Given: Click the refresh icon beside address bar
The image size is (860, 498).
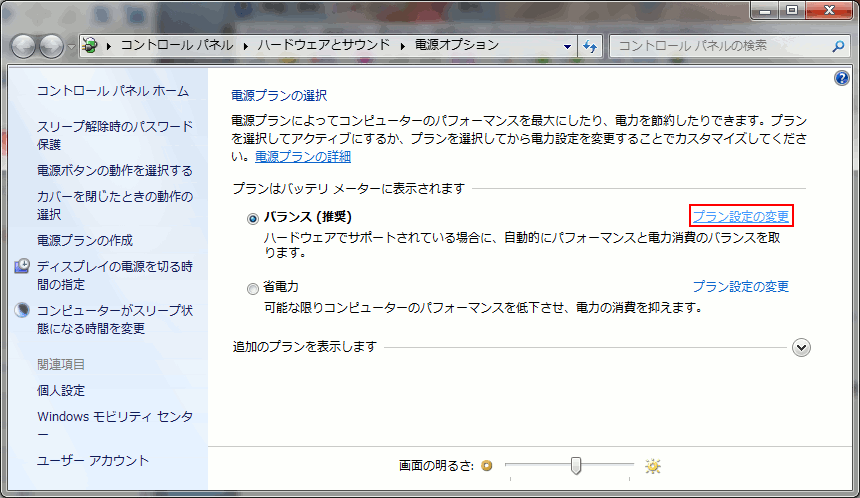Looking at the screenshot, I should tap(590, 46).
